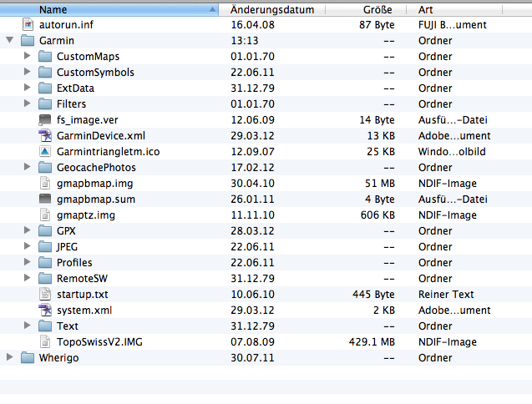The image size is (532, 404).
Task: Click the Garmin modification time 13:13
Action: pyautogui.click(x=244, y=41)
